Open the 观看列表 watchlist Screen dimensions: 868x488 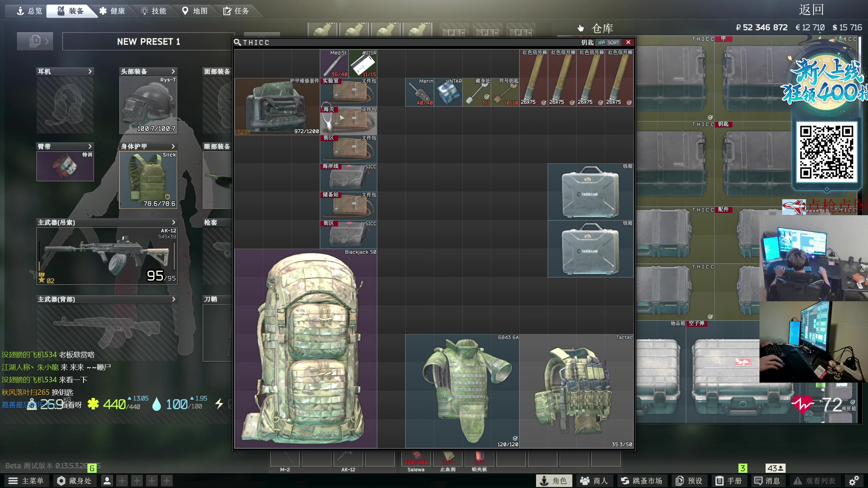814,481
